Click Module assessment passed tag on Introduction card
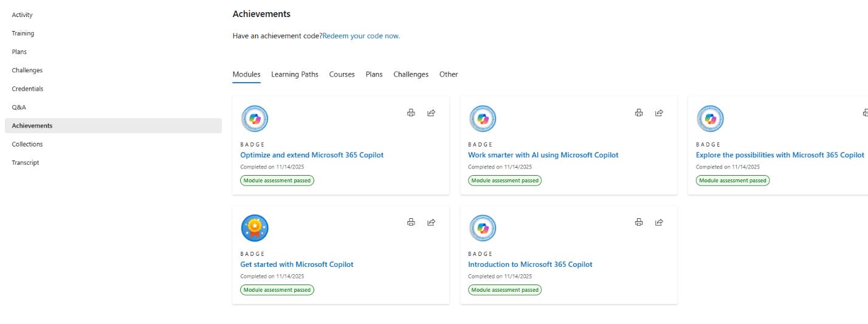This screenshot has width=868, height=324. 505,290
